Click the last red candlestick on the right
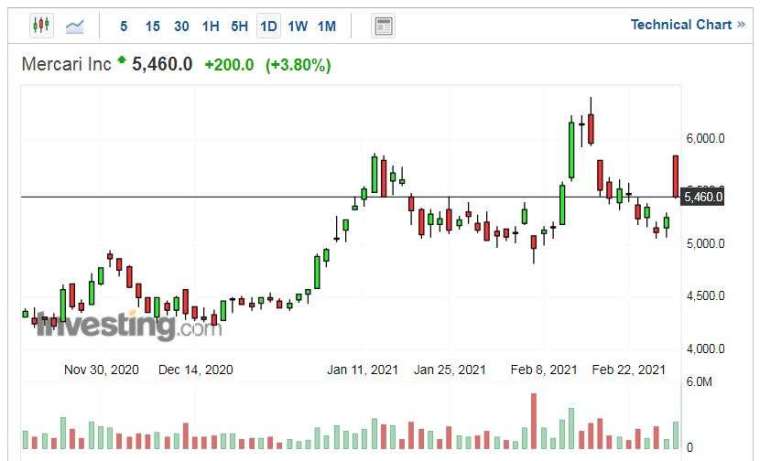760x461 pixels. [x=676, y=176]
